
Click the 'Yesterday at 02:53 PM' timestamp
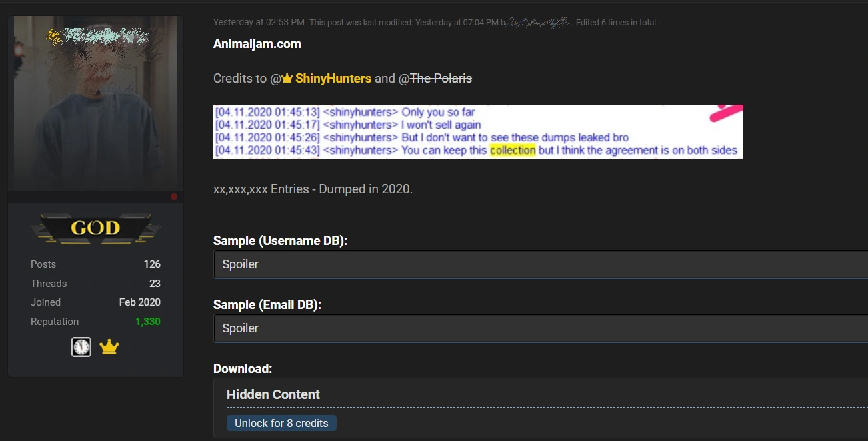[259, 22]
